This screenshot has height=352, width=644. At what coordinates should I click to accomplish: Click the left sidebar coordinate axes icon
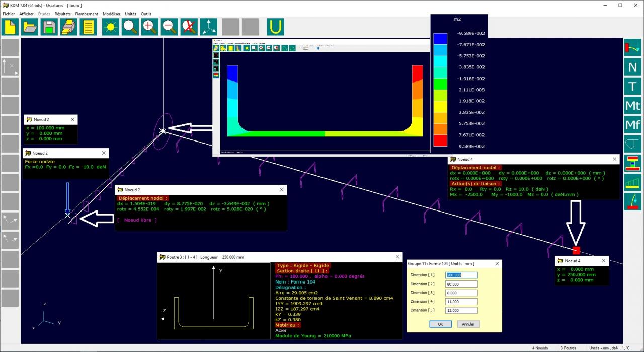(10, 67)
